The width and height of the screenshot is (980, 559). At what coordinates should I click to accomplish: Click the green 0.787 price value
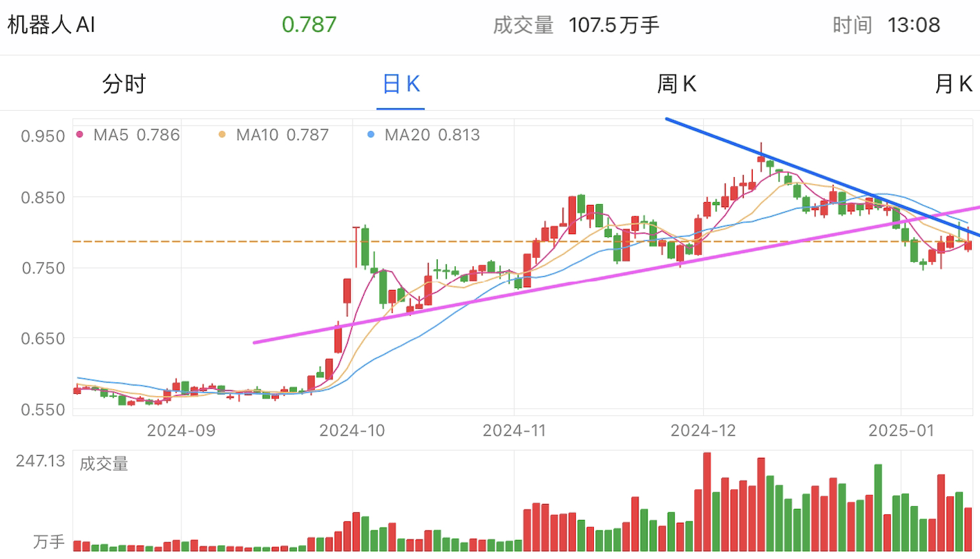tap(309, 25)
